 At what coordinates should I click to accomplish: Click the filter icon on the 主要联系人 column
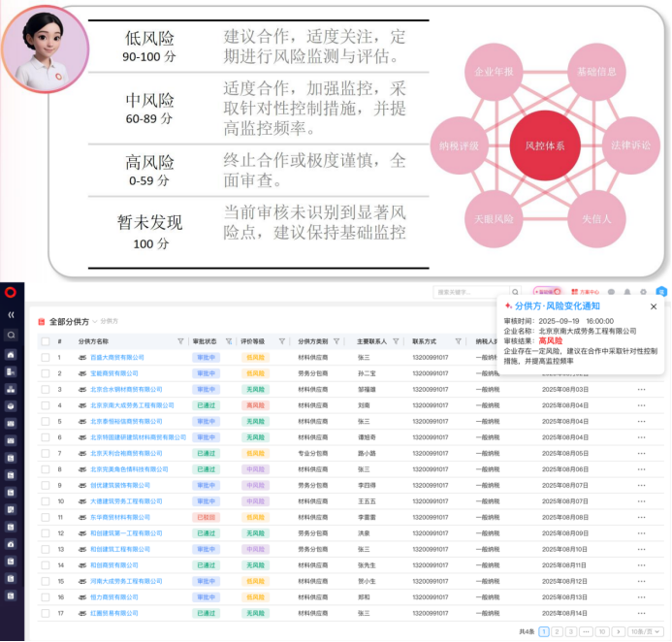pos(397,341)
